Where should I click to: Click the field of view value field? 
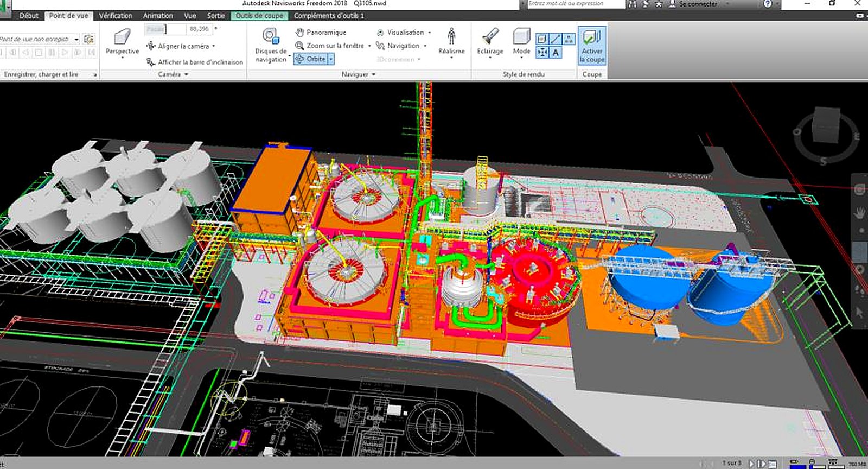tap(200, 29)
